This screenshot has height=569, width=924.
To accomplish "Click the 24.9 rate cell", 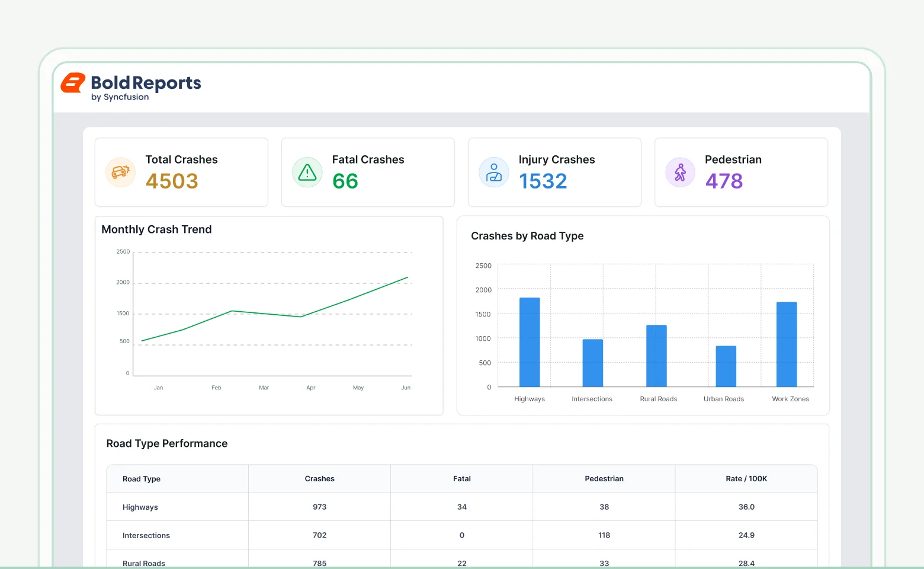I will [x=746, y=535].
